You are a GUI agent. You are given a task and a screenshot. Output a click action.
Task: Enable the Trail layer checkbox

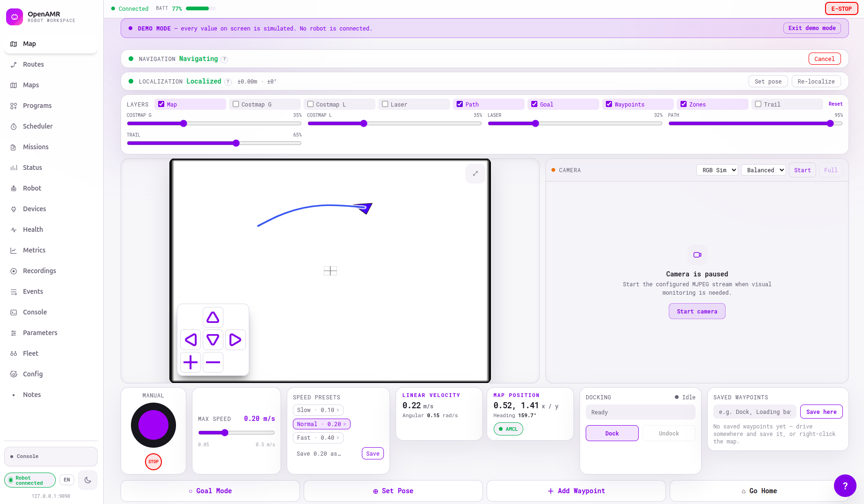click(x=758, y=104)
